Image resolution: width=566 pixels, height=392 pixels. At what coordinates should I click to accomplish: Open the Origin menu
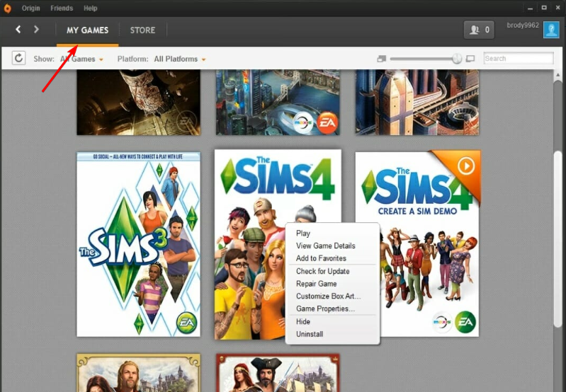pyautogui.click(x=30, y=8)
